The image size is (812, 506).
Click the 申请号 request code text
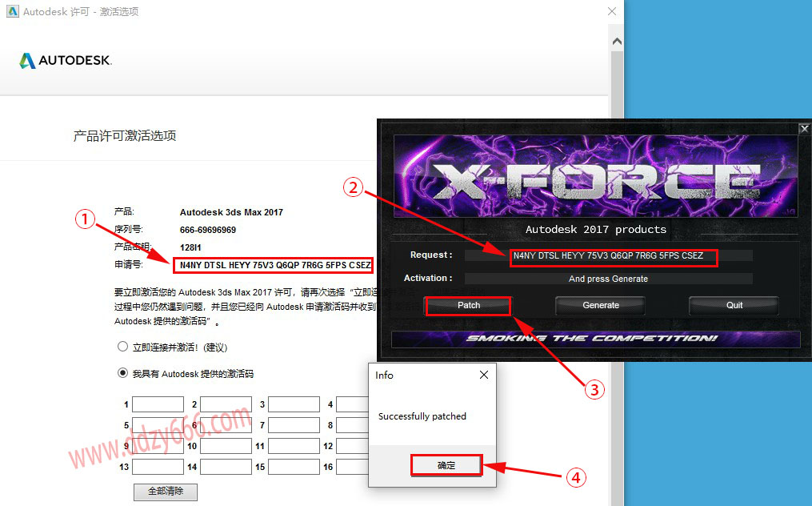(274, 264)
